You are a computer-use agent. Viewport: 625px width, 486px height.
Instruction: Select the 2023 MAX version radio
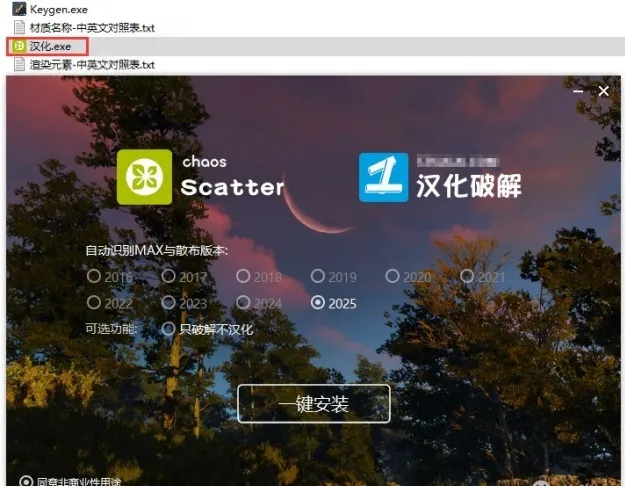pyautogui.click(x=168, y=302)
